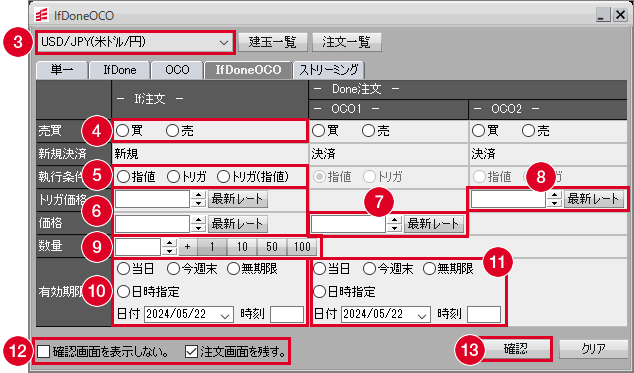Viewport: 634px width, 373px height.
Task: Click the If注文 トリガ価格 input field
Action: tap(152, 199)
